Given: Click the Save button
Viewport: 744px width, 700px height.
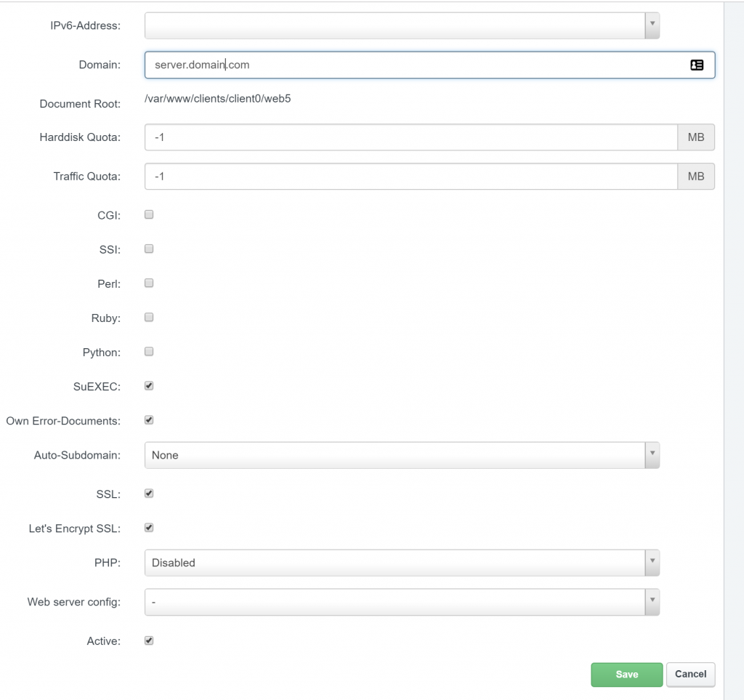Looking at the screenshot, I should 626,675.
